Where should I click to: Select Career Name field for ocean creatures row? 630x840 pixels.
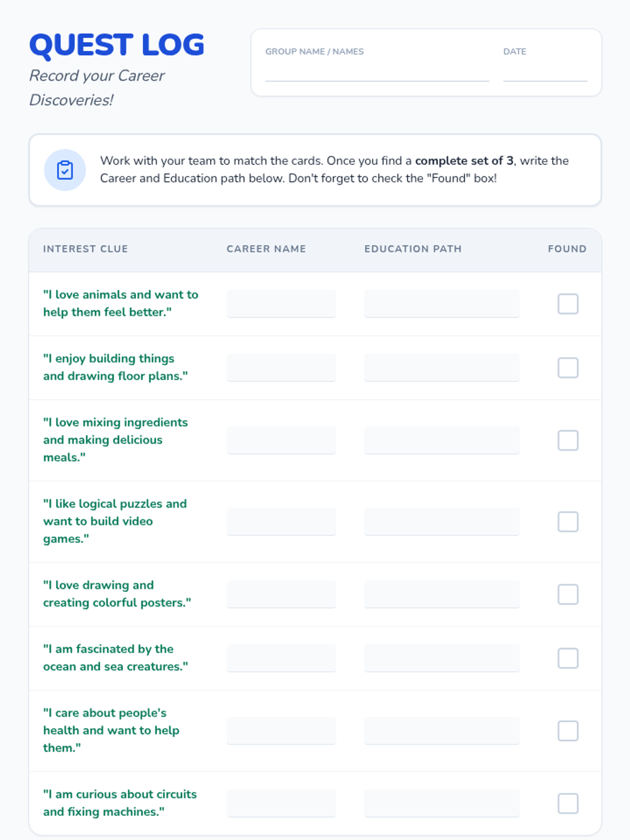(x=281, y=658)
